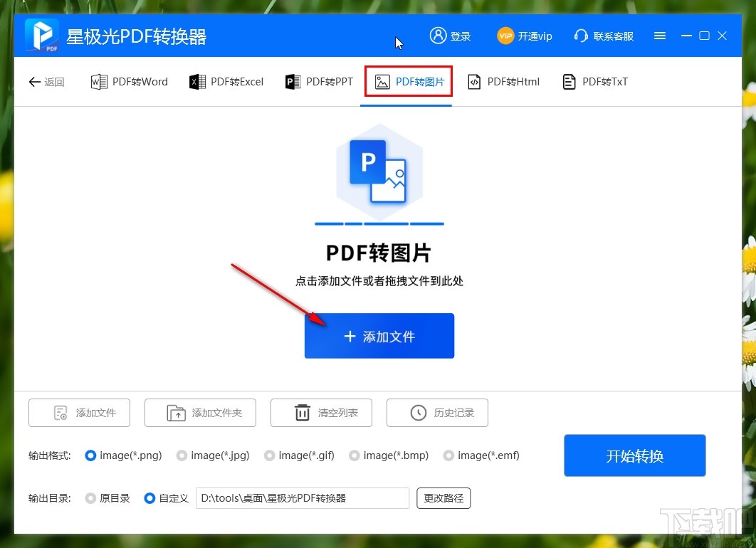Click the output directory path field

(303, 498)
